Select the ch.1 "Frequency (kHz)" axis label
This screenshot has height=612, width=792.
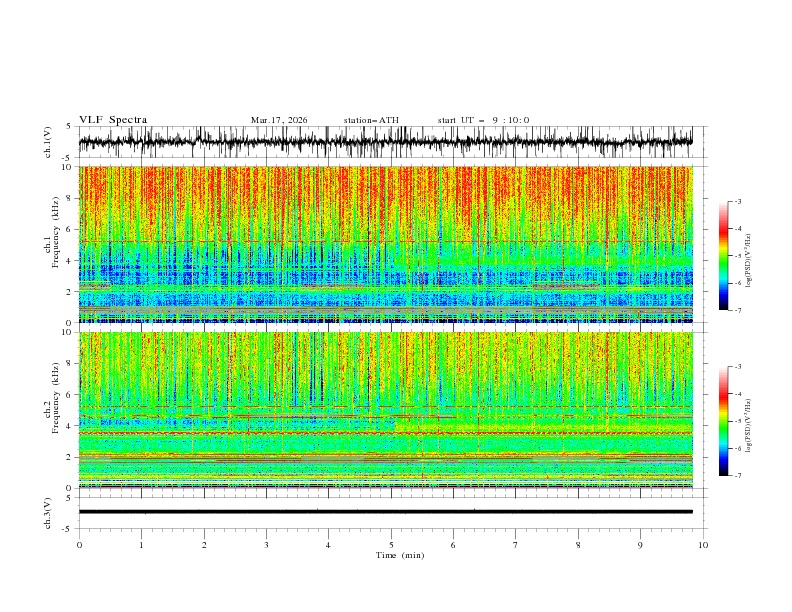[x=56, y=232]
